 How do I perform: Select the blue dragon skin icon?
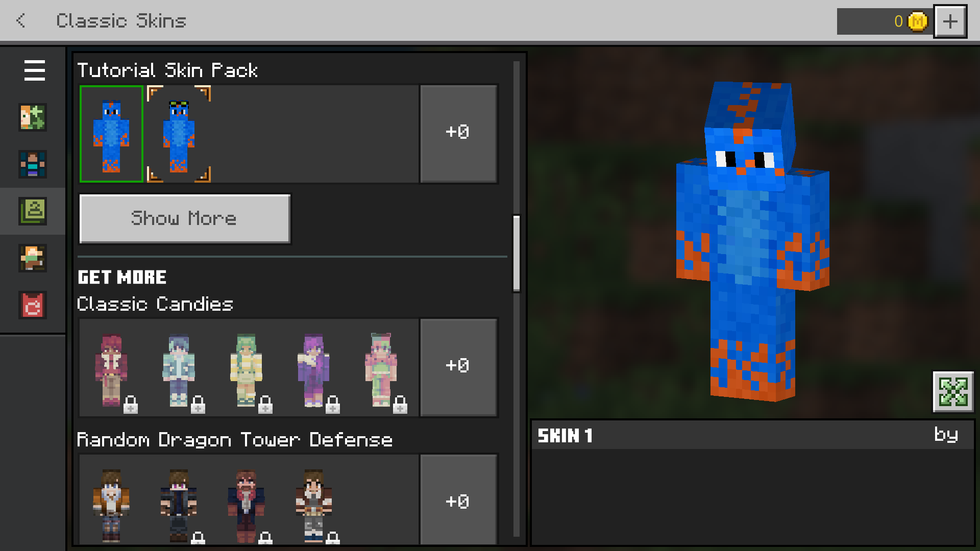pos(111,133)
